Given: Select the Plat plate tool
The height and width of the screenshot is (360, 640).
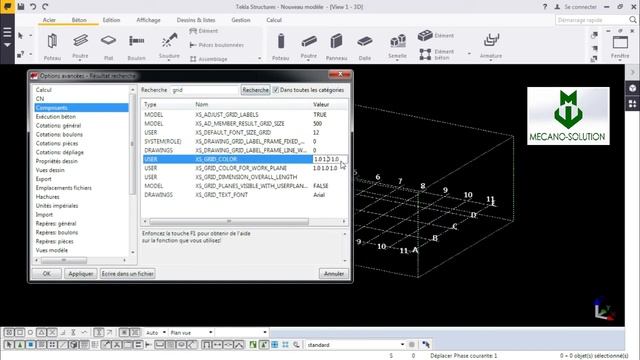Looking at the screenshot, I should [x=108, y=47].
